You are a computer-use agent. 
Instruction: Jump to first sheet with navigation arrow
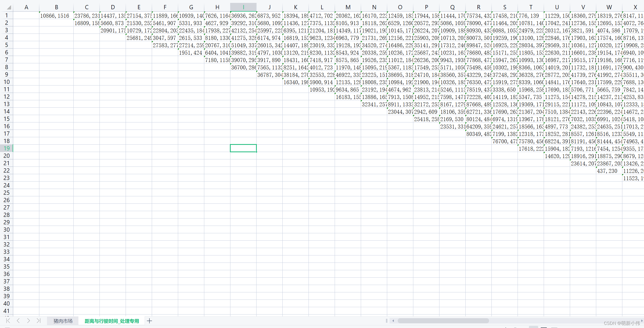click(x=8, y=321)
